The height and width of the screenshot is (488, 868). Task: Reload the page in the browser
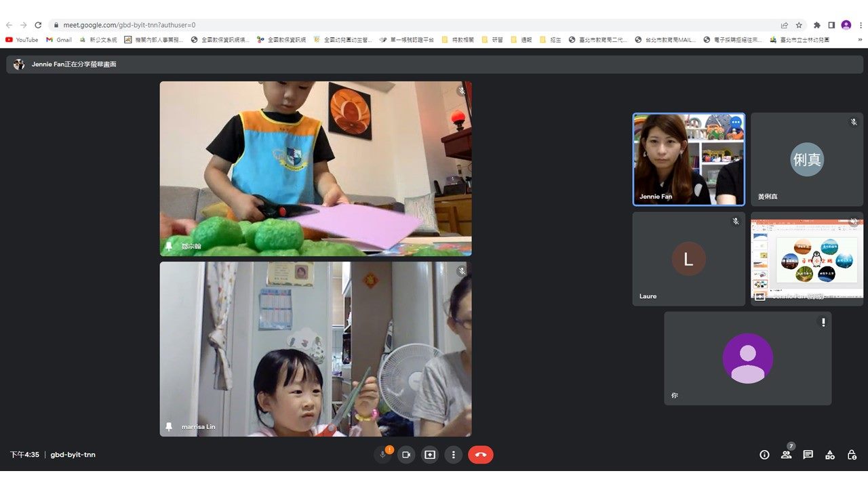[38, 25]
